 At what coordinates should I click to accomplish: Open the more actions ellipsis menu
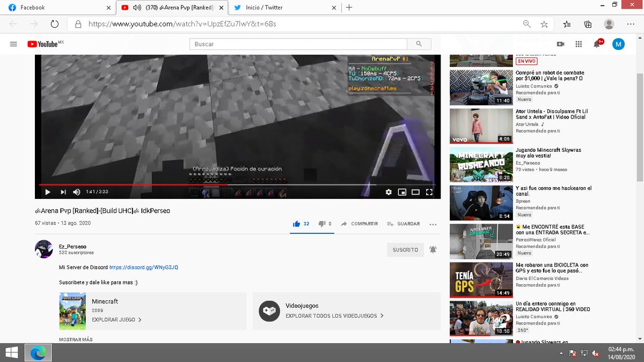tap(433, 224)
